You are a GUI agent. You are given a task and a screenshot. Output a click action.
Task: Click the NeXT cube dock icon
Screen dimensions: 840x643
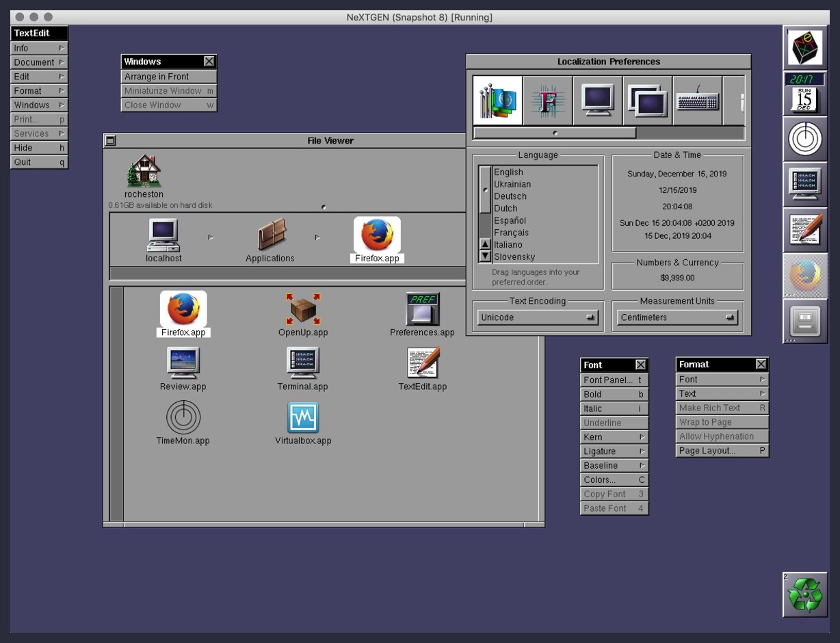[805, 48]
